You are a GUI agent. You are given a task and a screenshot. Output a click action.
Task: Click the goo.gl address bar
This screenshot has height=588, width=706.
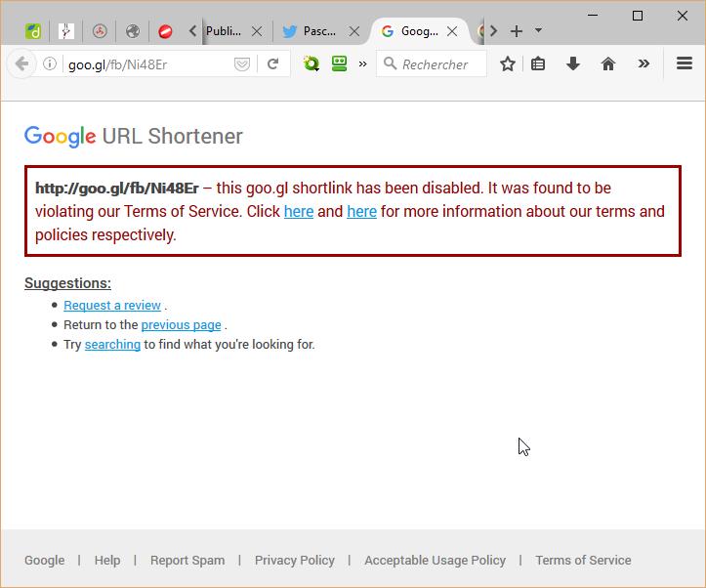[148, 64]
